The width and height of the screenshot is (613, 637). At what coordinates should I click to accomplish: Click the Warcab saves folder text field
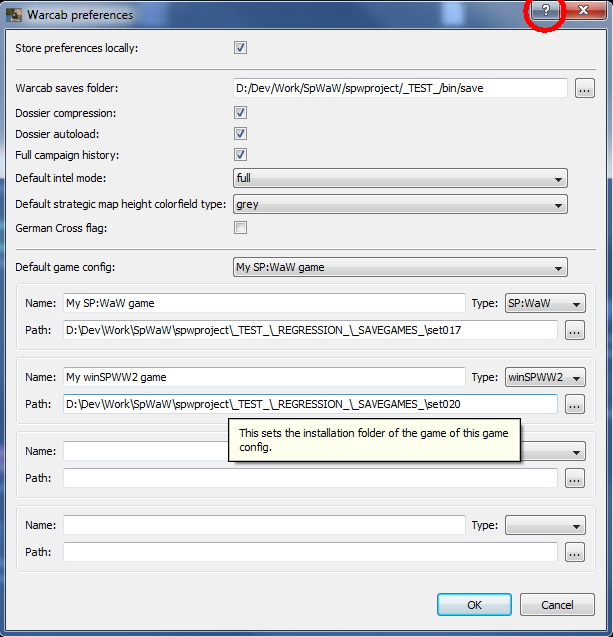coord(399,89)
